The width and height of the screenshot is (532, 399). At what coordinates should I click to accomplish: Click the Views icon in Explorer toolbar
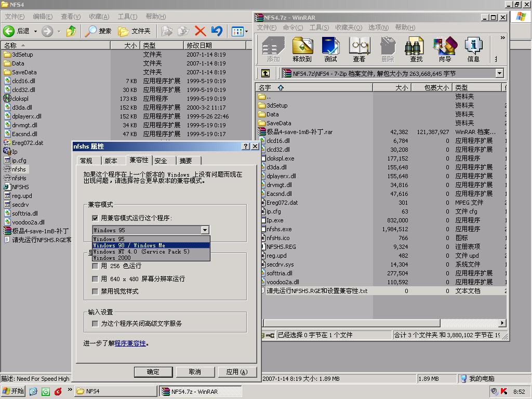(x=237, y=32)
